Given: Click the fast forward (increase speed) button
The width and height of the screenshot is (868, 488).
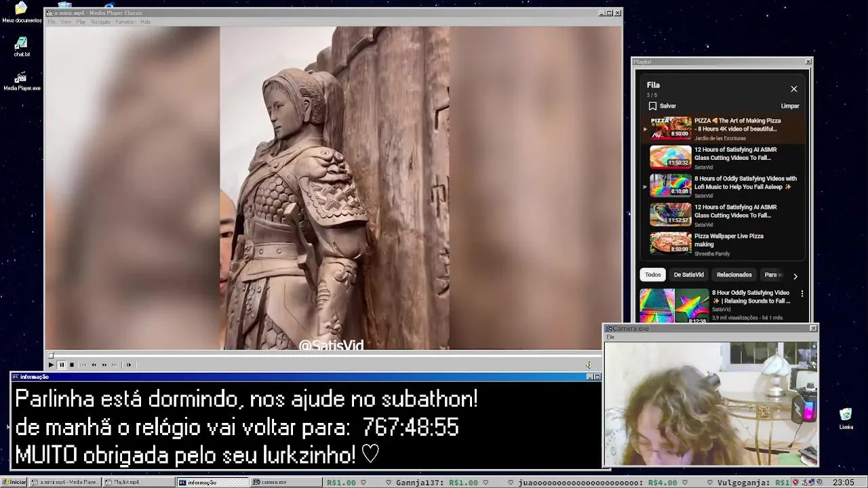Looking at the screenshot, I should tap(104, 365).
